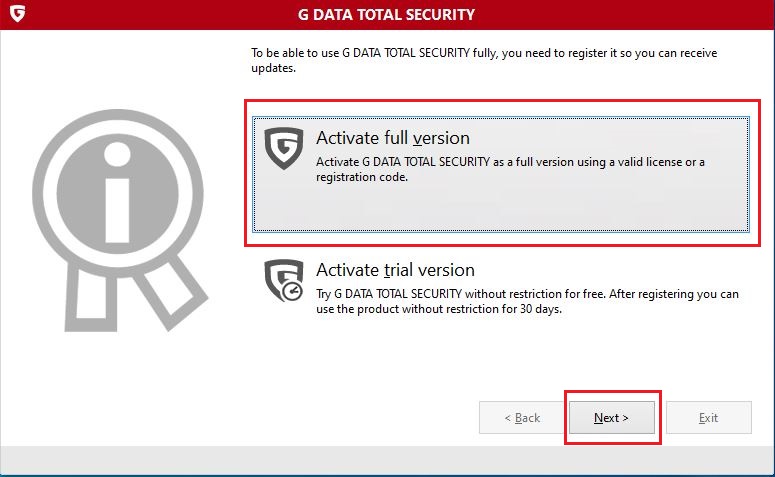This screenshot has width=775, height=477.
Task: Click the full version license description text
Action: point(510,169)
